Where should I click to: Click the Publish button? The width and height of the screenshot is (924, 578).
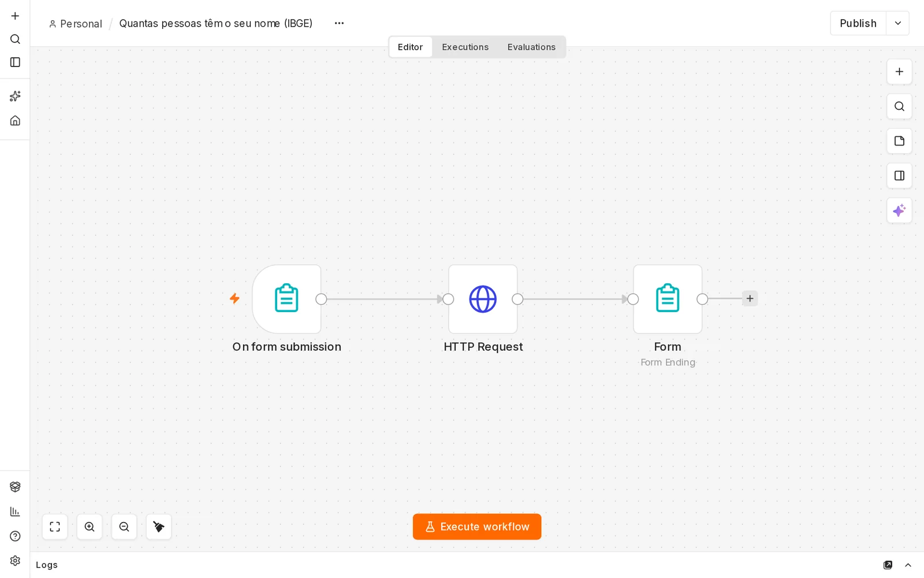(x=858, y=23)
